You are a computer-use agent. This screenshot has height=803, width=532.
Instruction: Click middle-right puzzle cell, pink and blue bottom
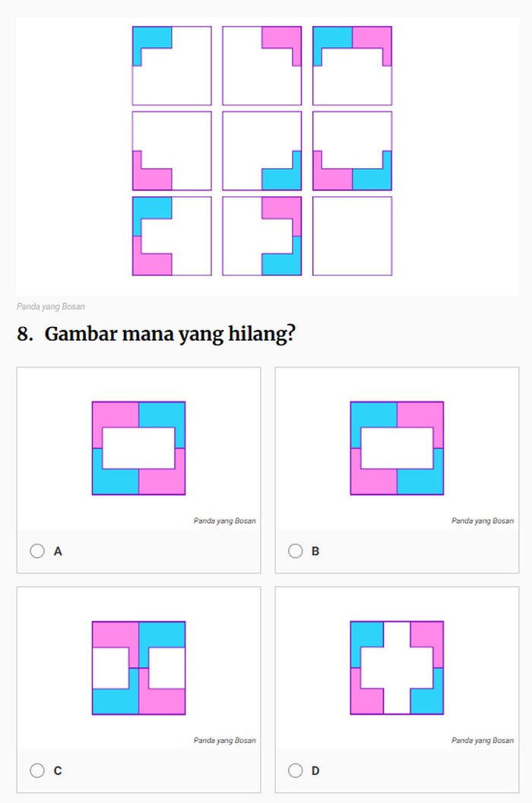(x=352, y=151)
